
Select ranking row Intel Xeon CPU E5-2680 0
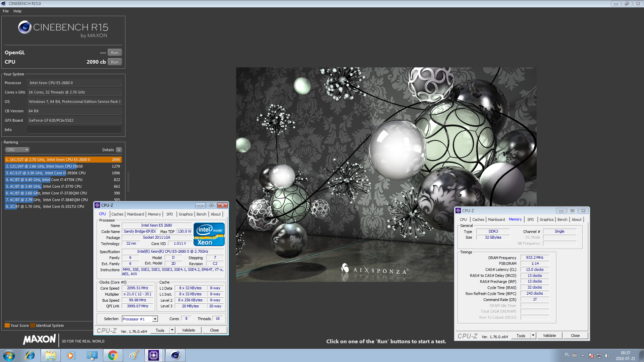(x=63, y=160)
